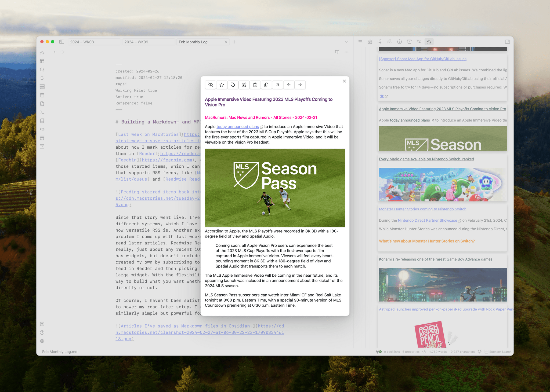Navigate back in note history
550x392 pixels.
tap(55, 52)
